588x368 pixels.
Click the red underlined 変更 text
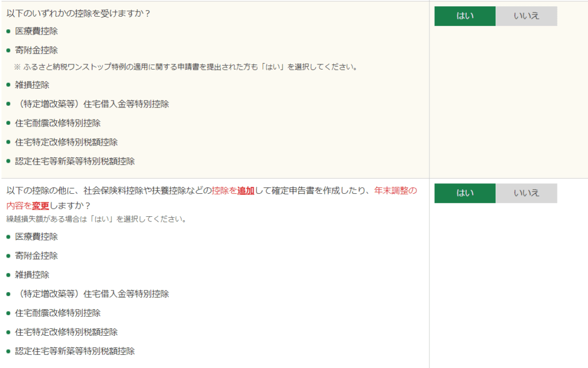point(41,206)
